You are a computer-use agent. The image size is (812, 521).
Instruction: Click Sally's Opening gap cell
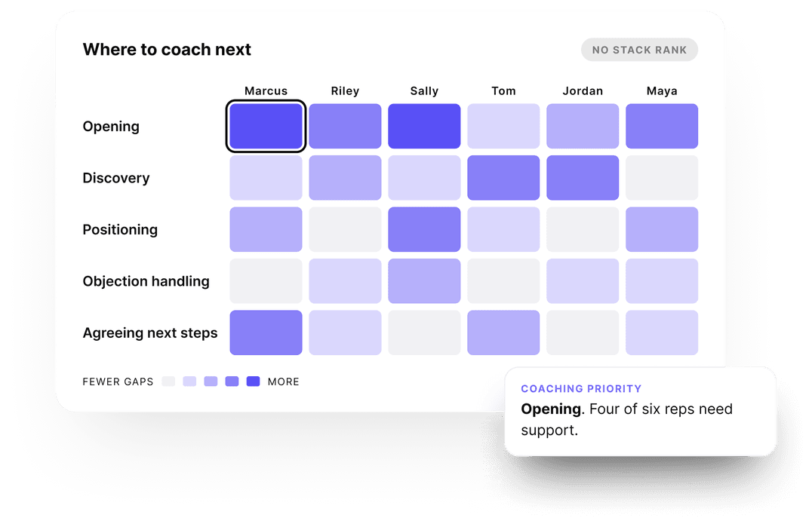[424, 126]
